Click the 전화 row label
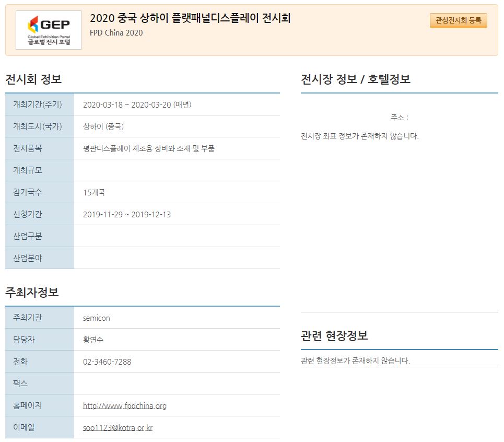 click(20, 362)
